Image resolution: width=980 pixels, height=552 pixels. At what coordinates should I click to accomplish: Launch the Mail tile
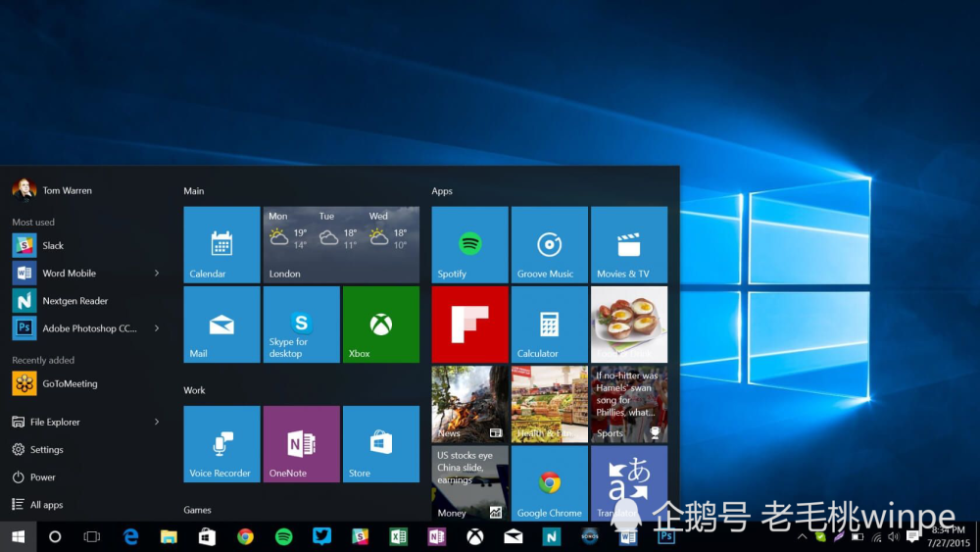pos(221,325)
